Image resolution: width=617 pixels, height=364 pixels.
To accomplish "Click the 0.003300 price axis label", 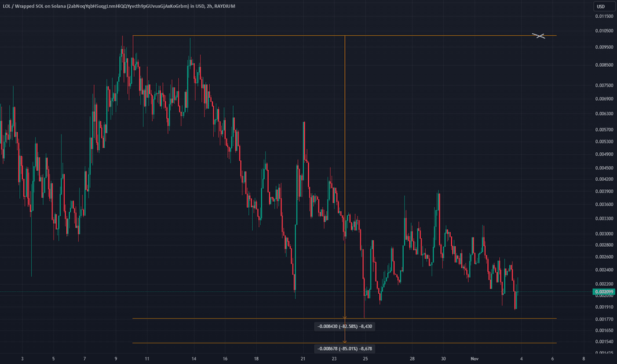I will point(604,218).
